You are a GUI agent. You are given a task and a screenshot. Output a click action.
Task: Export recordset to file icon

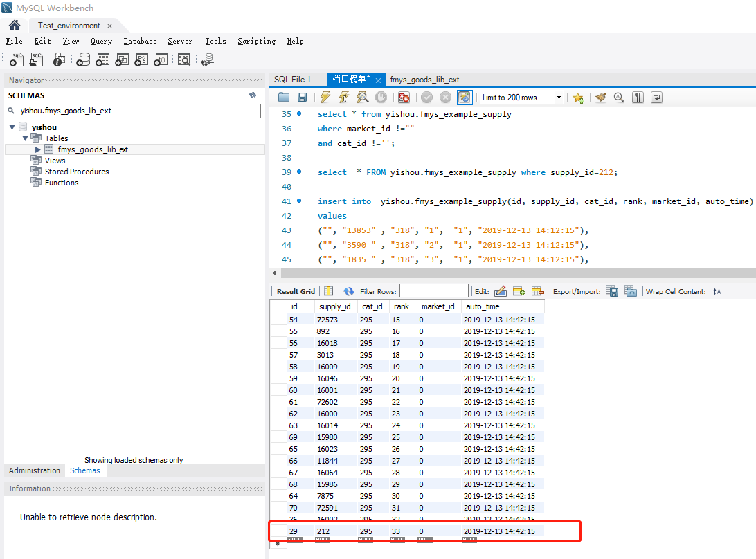click(x=612, y=291)
